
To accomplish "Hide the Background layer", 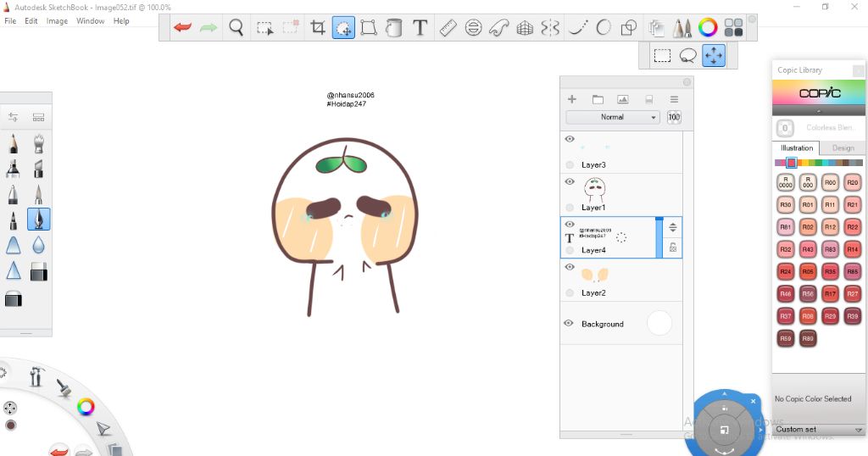I will 569,323.
